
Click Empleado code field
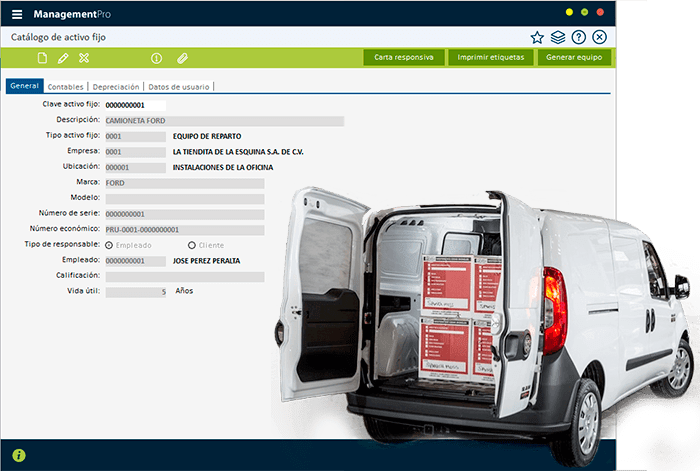pyautogui.click(x=136, y=261)
